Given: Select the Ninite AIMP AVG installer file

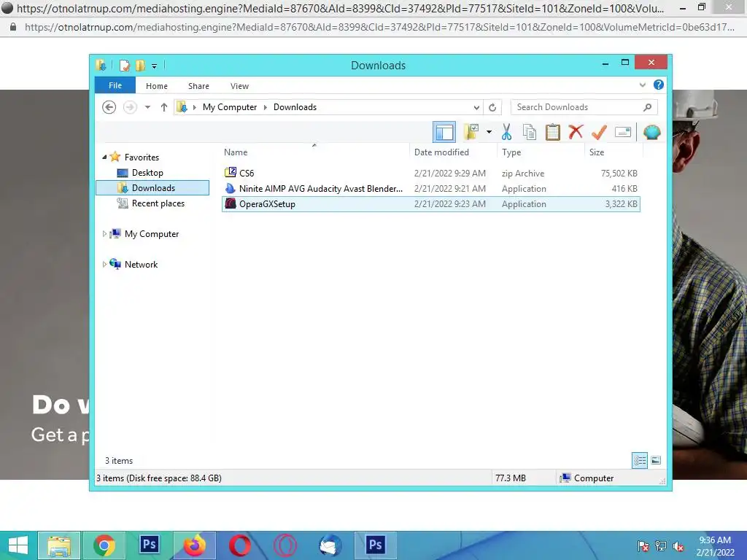Looking at the screenshot, I should click(x=430, y=189).
